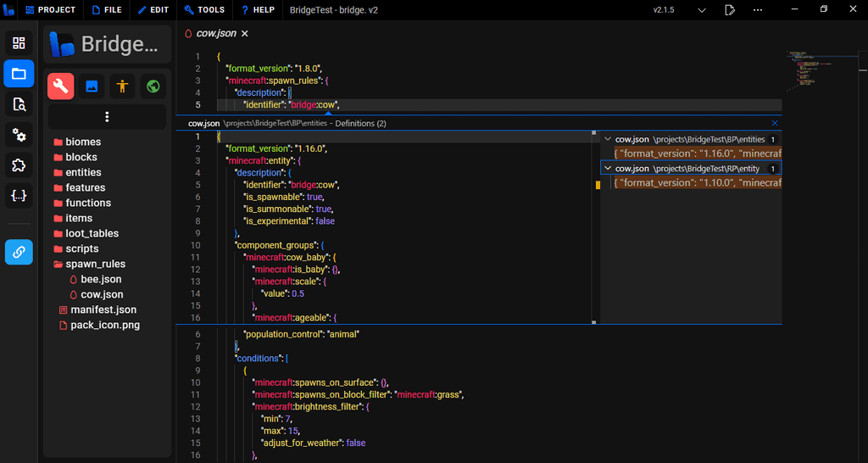This screenshot has height=463, width=868.
Task: Open the extensions puzzle piece icon
Action: point(19,165)
